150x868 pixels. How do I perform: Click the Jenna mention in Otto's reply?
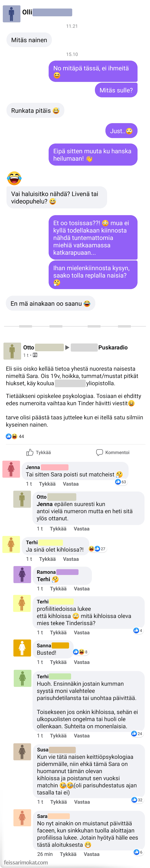(x=45, y=504)
